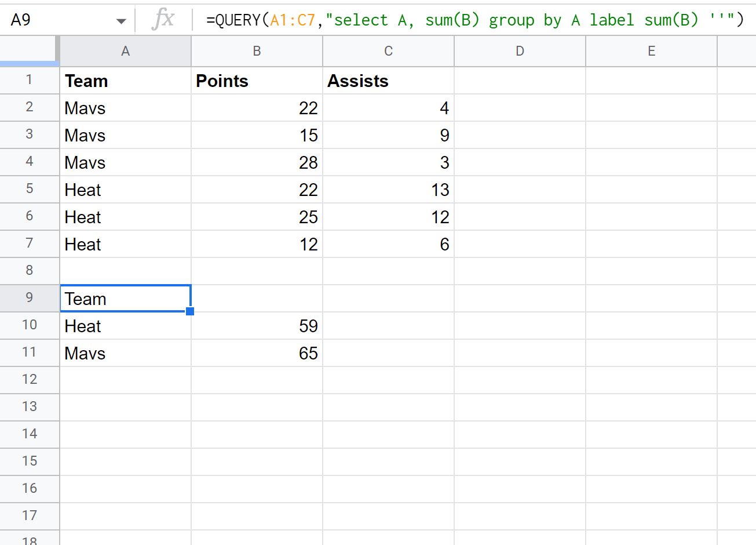Click cell B11 with value 65
The height and width of the screenshot is (545, 756).
coord(257,353)
